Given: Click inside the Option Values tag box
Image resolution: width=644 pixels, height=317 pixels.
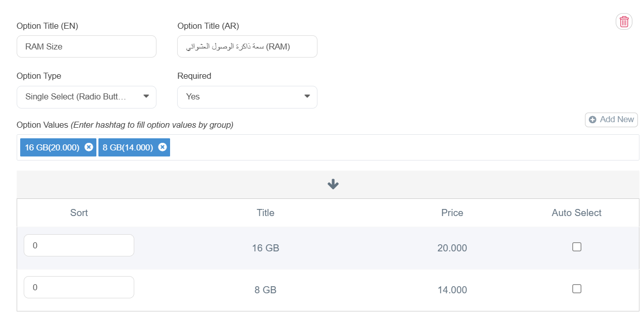Looking at the screenshot, I should point(404,147).
